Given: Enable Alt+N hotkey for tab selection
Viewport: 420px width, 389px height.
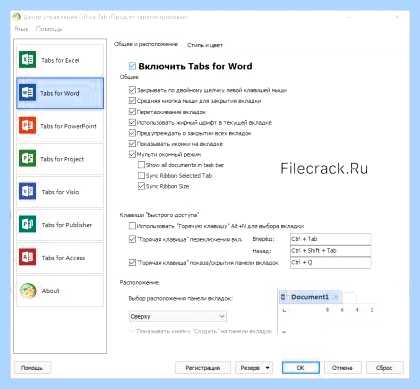Looking at the screenshot, I should tap(132, 226).
